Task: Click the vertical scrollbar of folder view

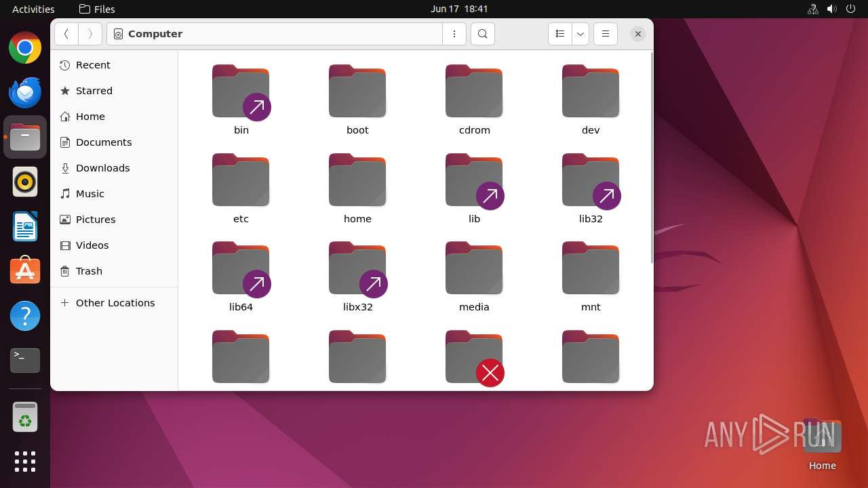Action: [652, 158]
